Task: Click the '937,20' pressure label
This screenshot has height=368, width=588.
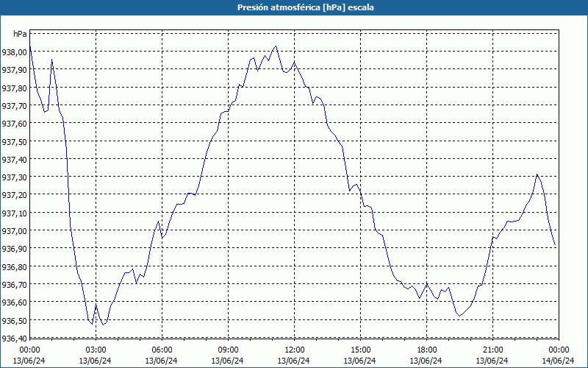Action: click(x=14, y=195)
